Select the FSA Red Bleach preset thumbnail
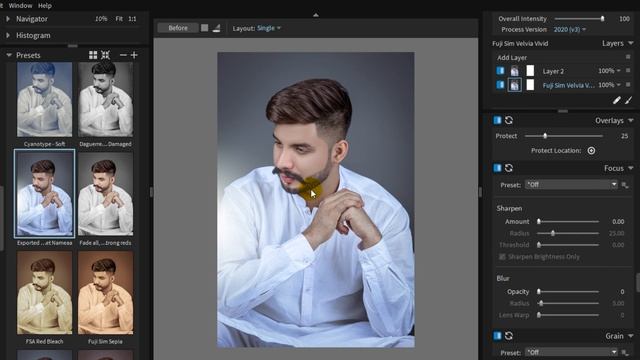The height and width of the screenshot is (360, 640). coord(44,293)
